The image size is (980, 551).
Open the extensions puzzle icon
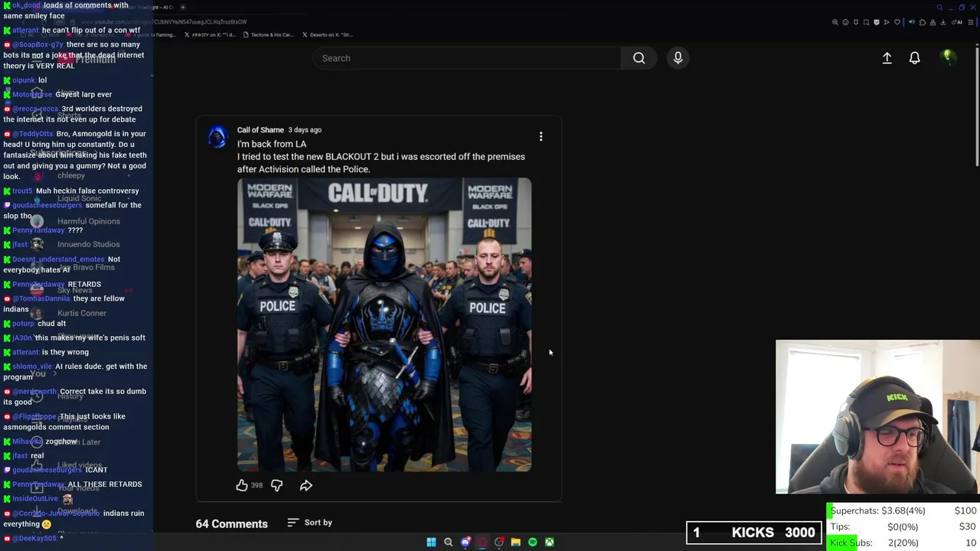coord(923,22)
